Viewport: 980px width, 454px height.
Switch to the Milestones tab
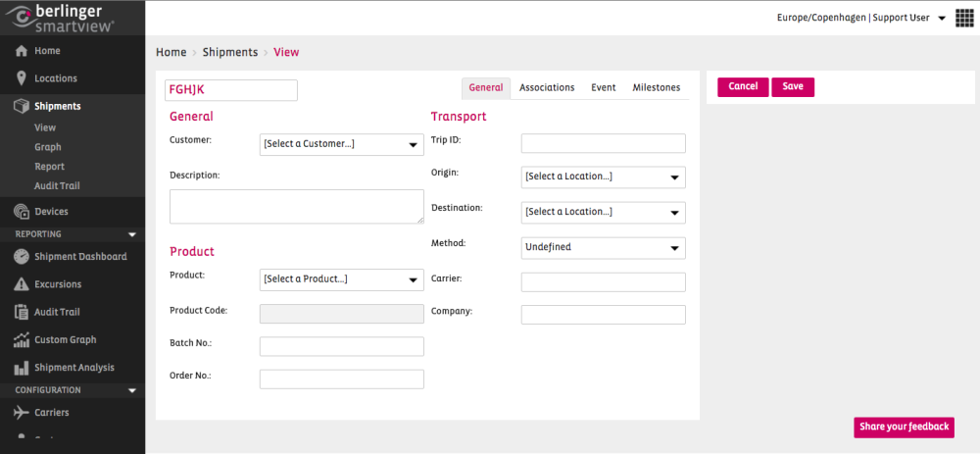[x=656, y=87]
